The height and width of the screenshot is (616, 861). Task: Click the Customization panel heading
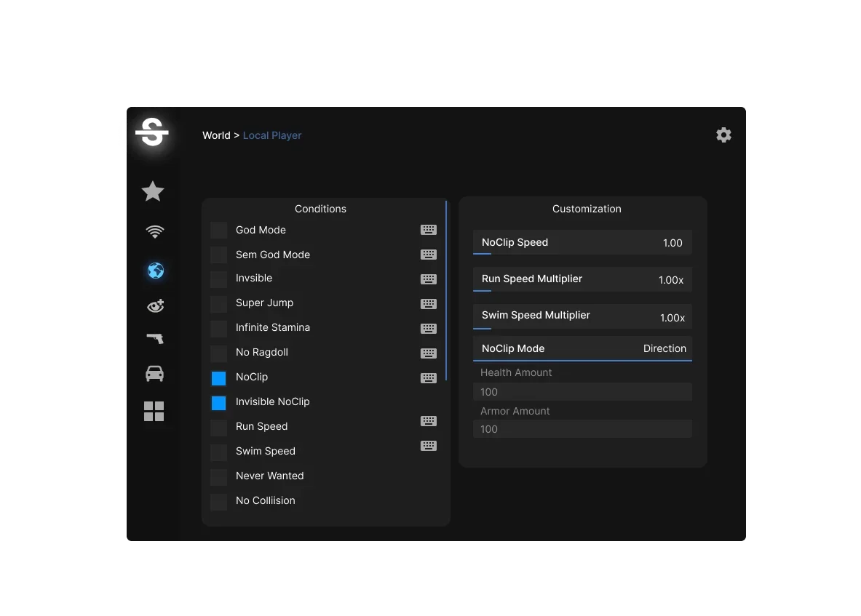[587, 209]
